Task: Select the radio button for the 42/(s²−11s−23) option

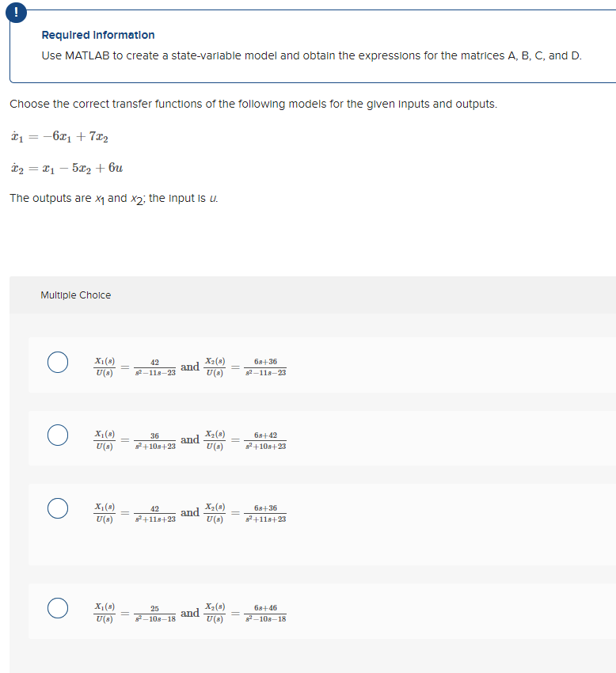Action: 57,361
